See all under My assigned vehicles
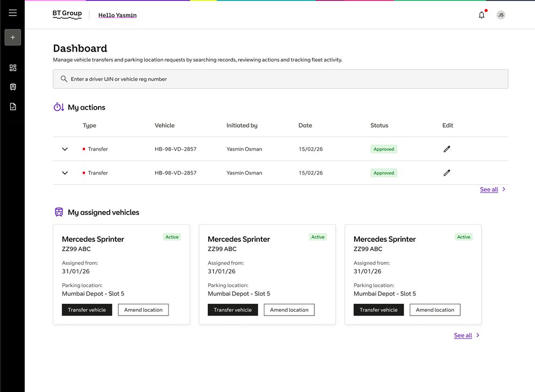The width and height of the screenshot is (535, 392). (463, 335)
